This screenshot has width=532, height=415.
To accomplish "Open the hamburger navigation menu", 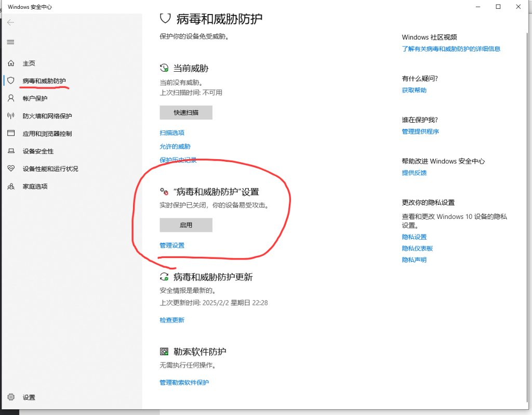I will pyautogui.click(x=10, y=42).
